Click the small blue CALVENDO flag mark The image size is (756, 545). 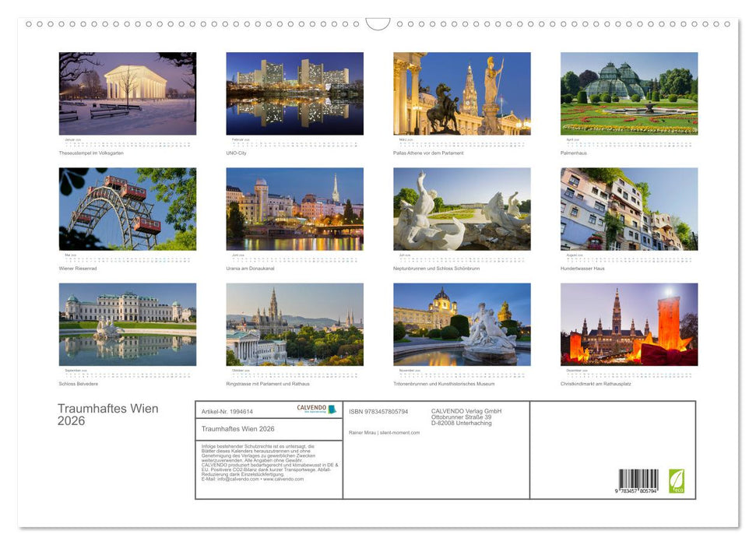(333, 409)
